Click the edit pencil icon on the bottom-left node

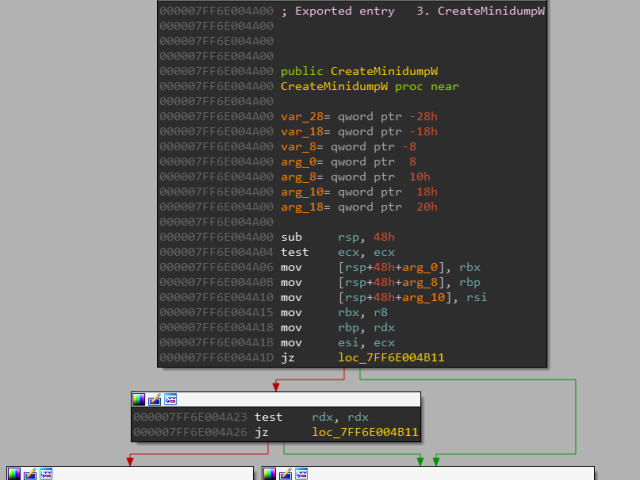(30, 474)
